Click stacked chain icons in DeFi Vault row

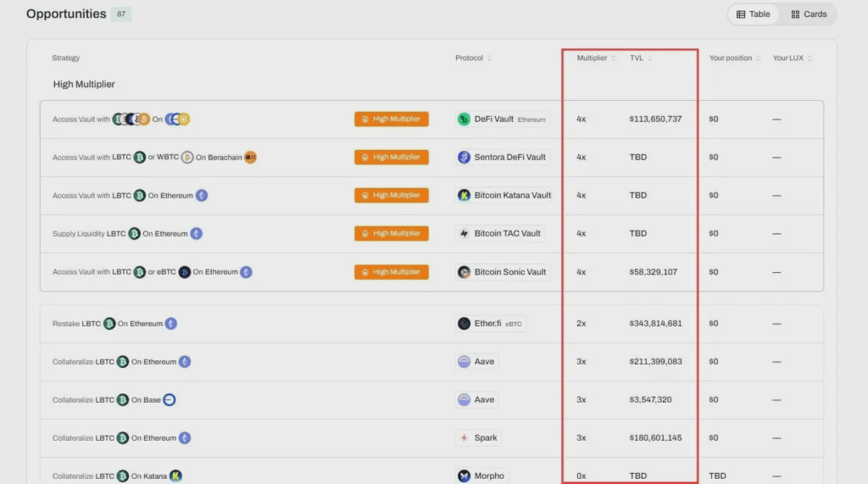tap(177, 119)
